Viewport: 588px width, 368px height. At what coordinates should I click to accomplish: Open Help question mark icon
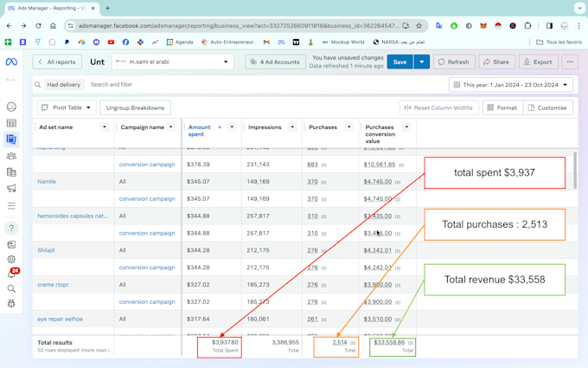point(11,228)
